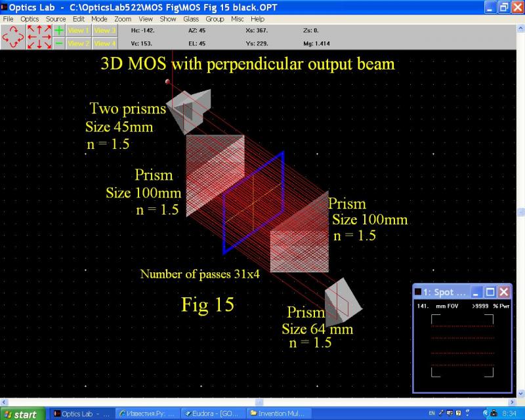Switch to Eudora in the taskbar

click(x=213, y=414)
